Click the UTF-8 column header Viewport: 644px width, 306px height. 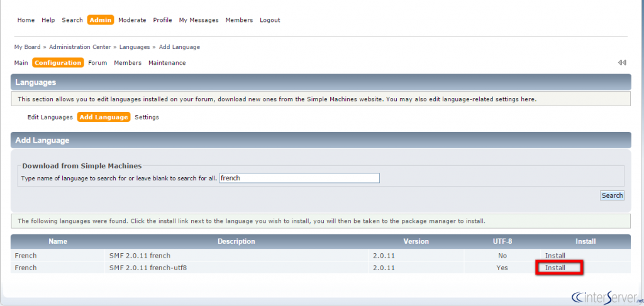(502, 242)
